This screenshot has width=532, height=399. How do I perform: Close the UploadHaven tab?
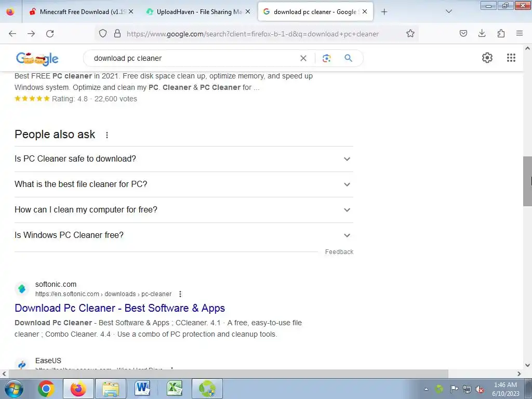coord(248,11)
